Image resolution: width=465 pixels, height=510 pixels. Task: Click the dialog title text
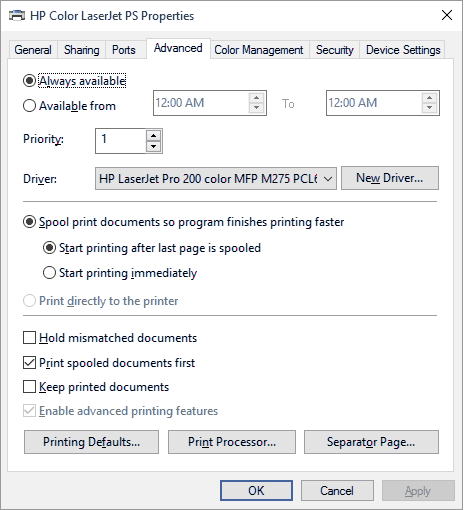point(112,16)
